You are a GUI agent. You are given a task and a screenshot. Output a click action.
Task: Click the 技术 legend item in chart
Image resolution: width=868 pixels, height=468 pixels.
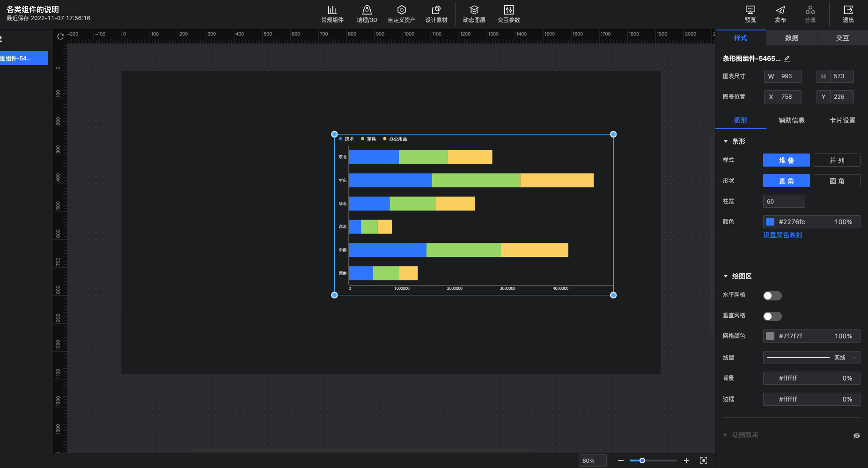[x=346, y=139]
